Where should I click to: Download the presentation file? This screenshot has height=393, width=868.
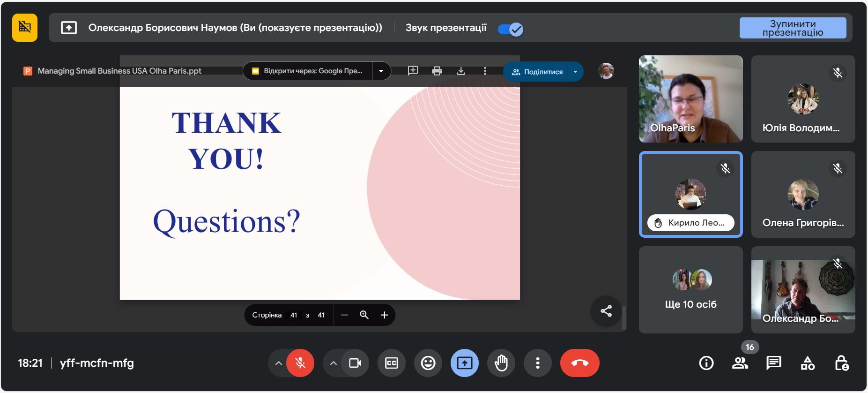[461, 71]
